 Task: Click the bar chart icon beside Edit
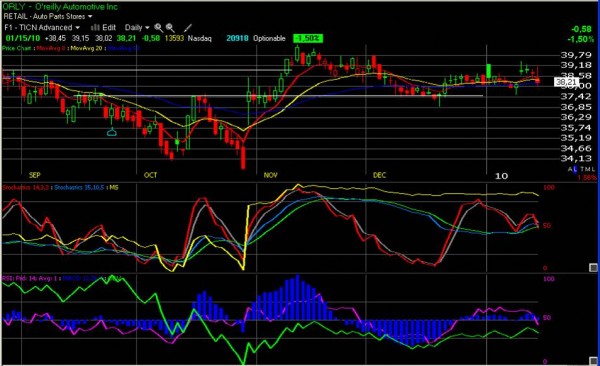click(95, 28)
